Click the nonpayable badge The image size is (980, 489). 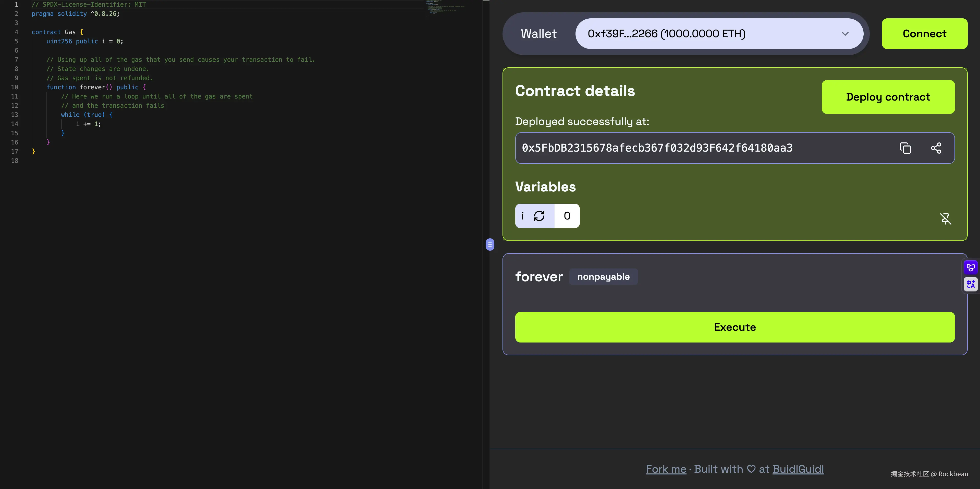click(603, 277)
